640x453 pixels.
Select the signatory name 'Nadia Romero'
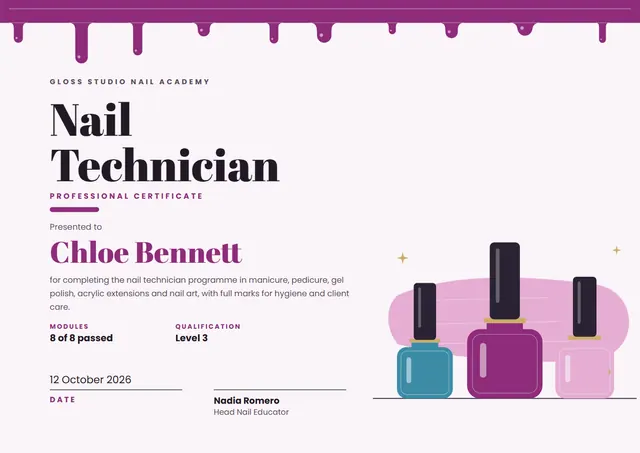tap(247, 401)
